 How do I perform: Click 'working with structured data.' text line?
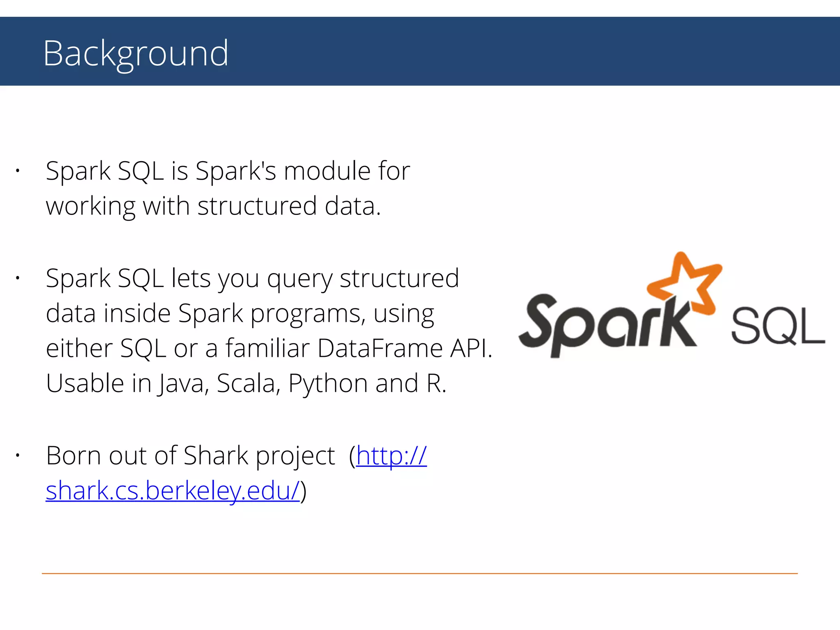tap(213, 206)
